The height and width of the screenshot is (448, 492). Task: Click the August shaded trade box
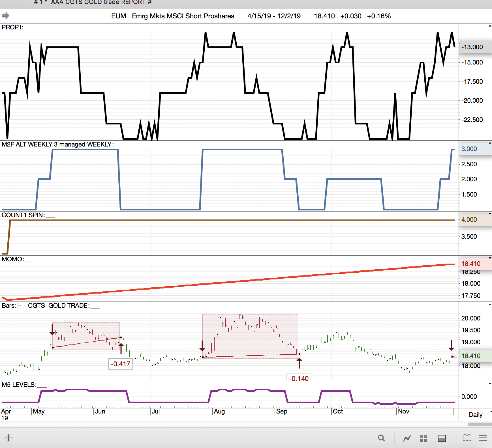click(x=250, y=336)
